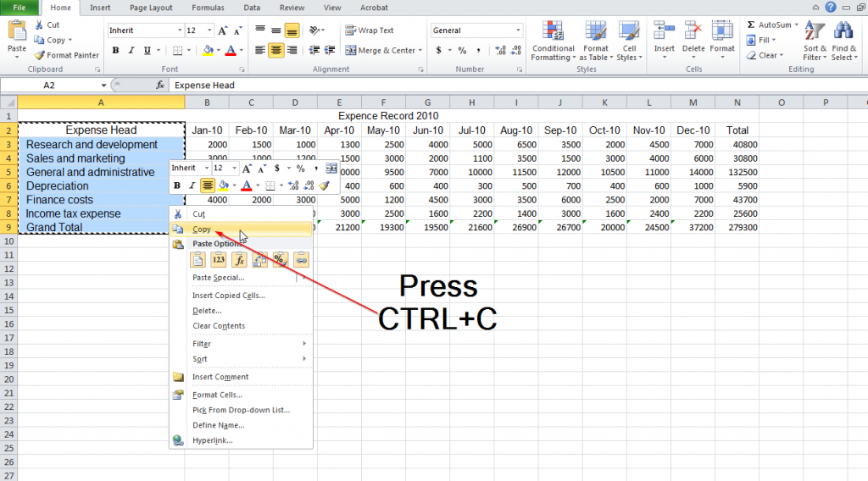Click the Format Painter brush in ribbon
The width and height of the screenshot is (868, 481).
click(39, 55)
